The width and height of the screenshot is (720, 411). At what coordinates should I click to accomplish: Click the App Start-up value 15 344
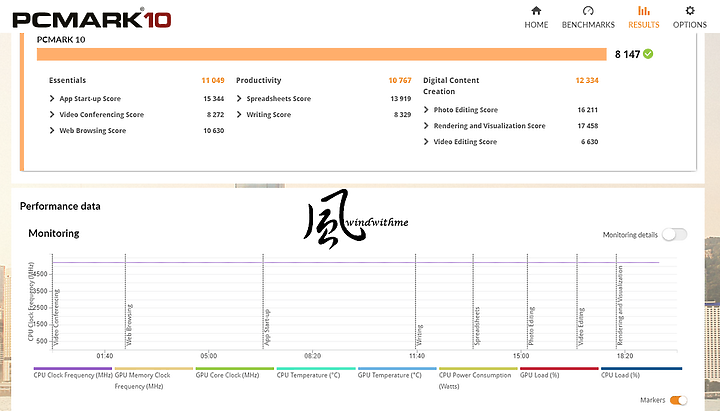(x=214, y=99)
